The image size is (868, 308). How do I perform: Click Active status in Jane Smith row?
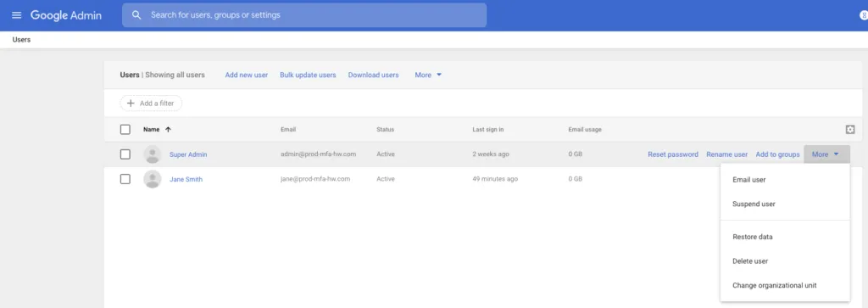click(386, 179)
